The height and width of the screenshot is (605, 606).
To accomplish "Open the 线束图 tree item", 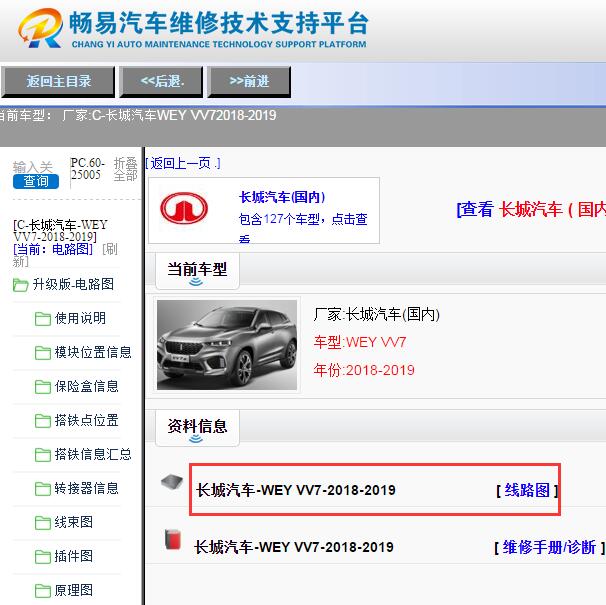I will click(73, 523).
